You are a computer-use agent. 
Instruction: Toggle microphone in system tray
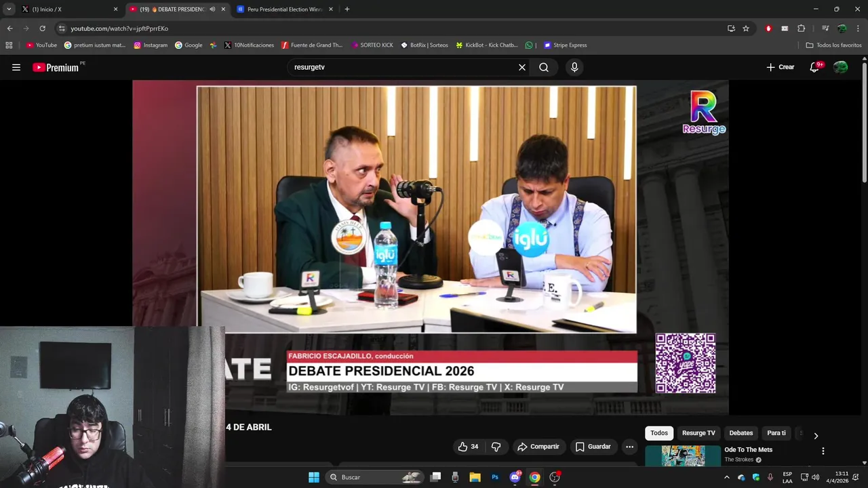point(770,477)
